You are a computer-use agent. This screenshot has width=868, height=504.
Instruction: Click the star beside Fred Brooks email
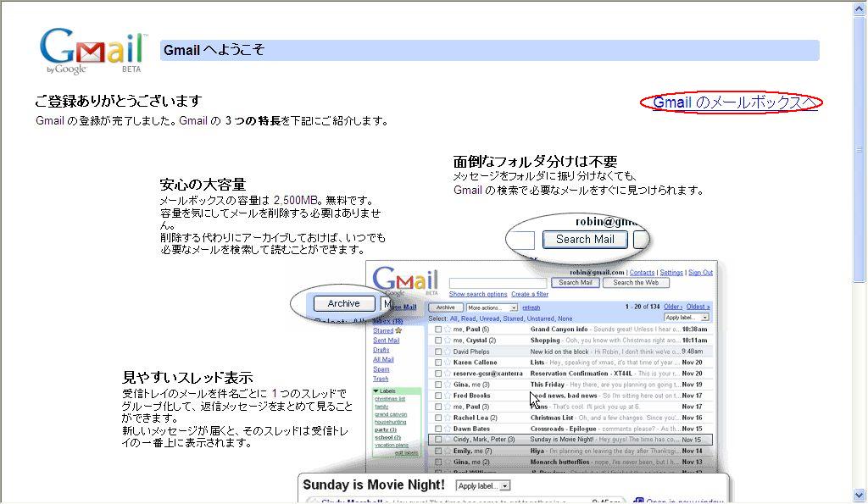click(448, 396)
